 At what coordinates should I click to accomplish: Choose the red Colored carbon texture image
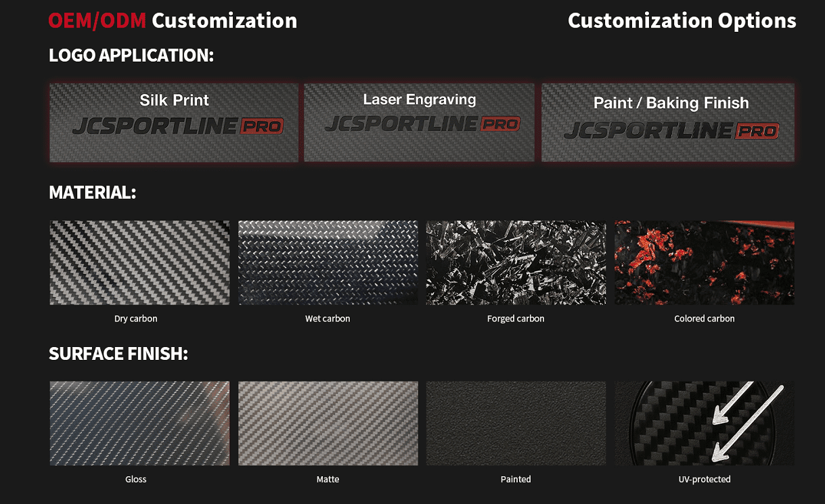[x=704, y=262]
